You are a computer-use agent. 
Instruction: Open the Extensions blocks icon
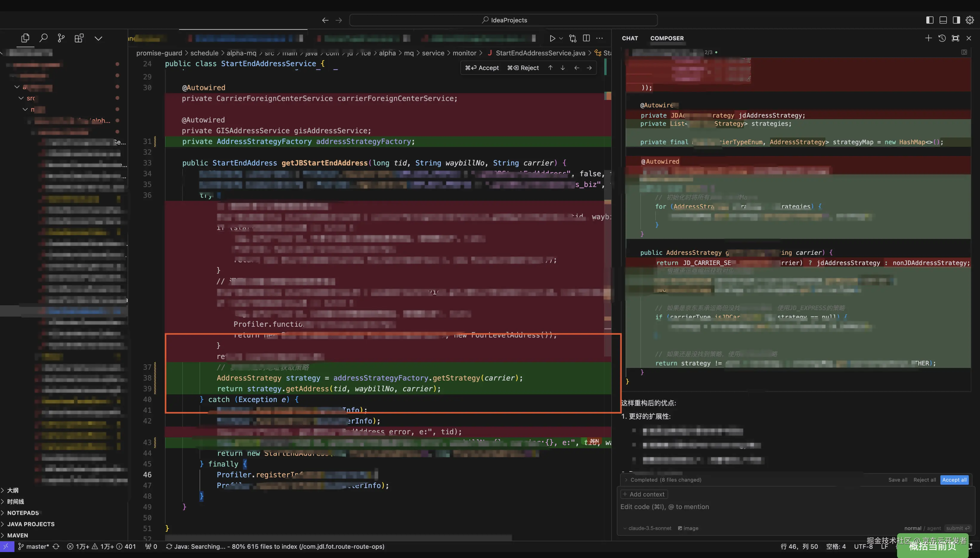79,38
